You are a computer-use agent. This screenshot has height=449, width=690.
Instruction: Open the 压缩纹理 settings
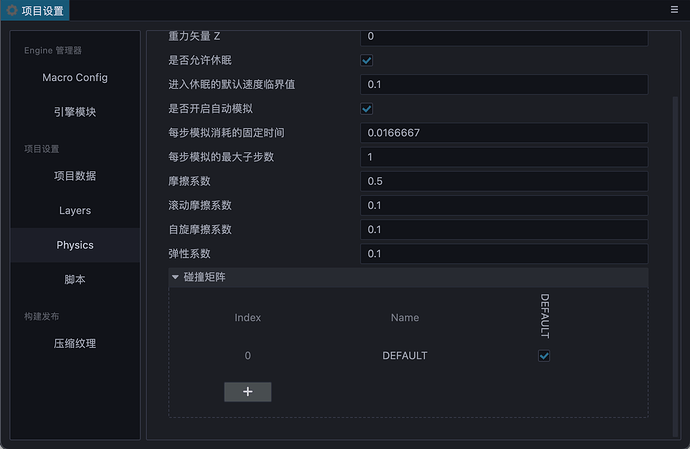(75, 344)
